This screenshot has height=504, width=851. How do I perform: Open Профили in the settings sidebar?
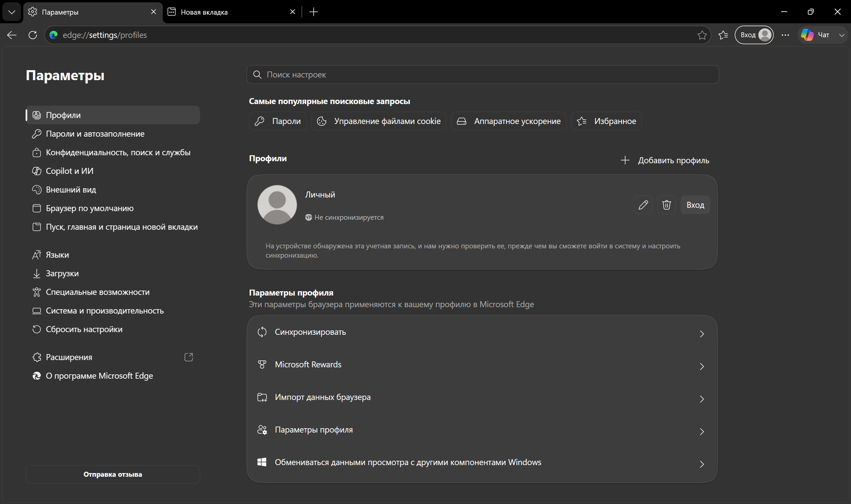(x=113, y=115)
